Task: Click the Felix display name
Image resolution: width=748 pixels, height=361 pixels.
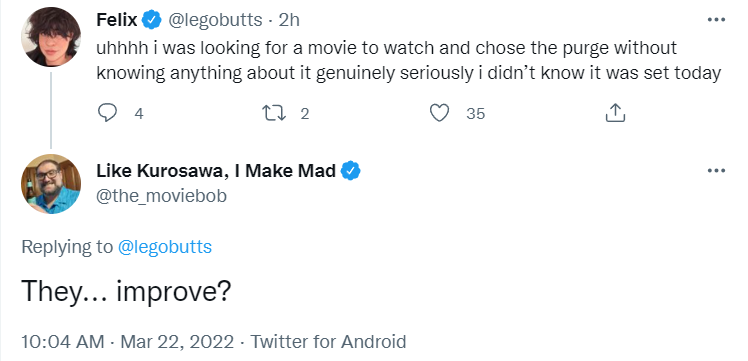Action: (117, 20)
